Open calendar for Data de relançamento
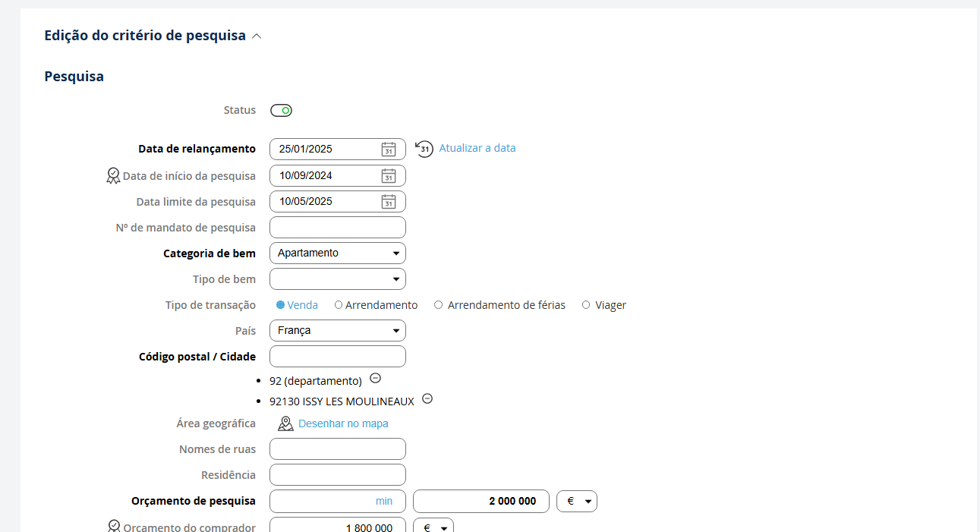Image resolution: width=980 pixels, height=532 pixels. click(x=388, y=150)
